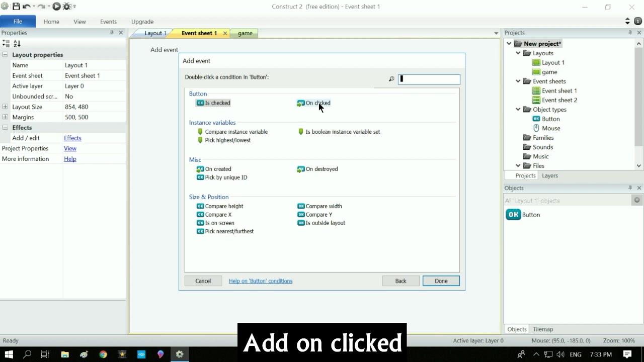The width and height of the screenshot is (644, 362).
Task: Open the Tilemap panel tab
Action: tap(543, 329)
